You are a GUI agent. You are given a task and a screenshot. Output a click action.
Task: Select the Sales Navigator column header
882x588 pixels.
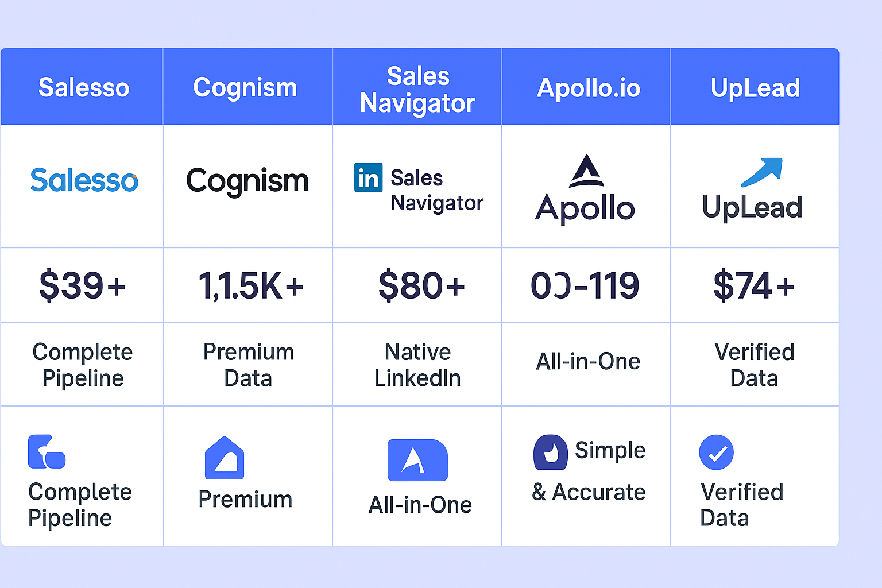click(x=417, y=87)
